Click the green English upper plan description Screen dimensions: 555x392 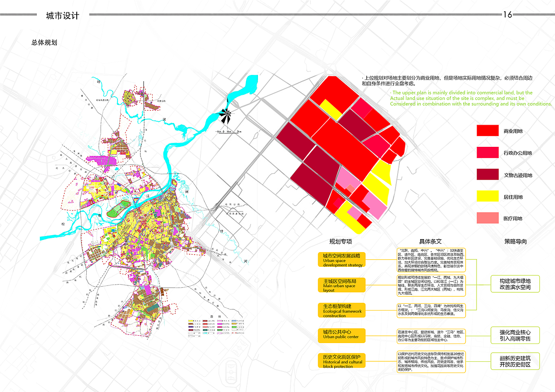[471, 98]
